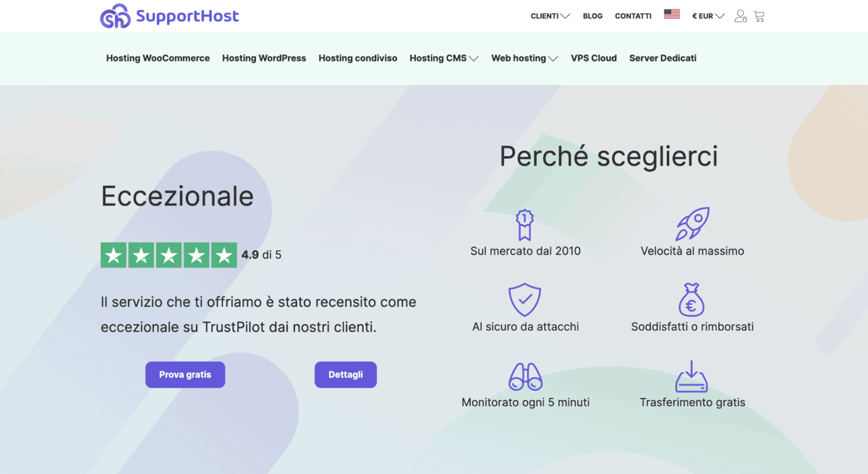Open Hosting WooCommerce menu item
Viewport: 868px width, 474px height.
pyautogui.click(x=158, y=59)
